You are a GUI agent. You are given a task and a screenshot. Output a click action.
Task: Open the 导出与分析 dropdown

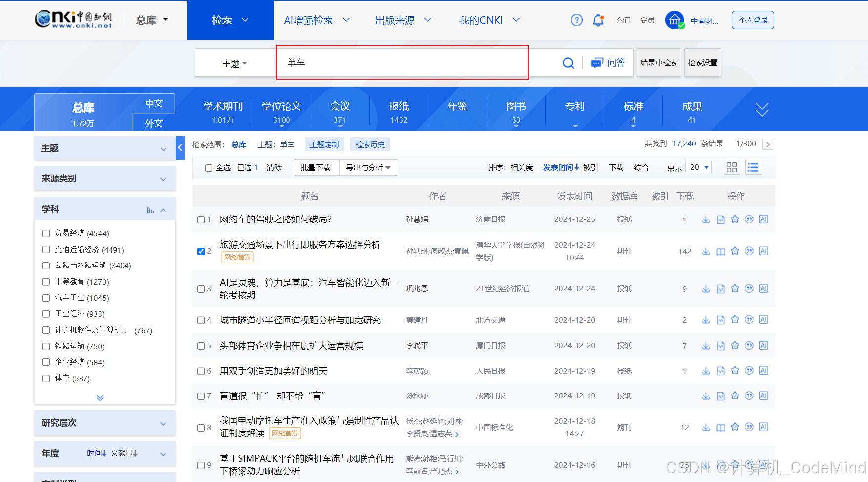(x=369, y=168)
